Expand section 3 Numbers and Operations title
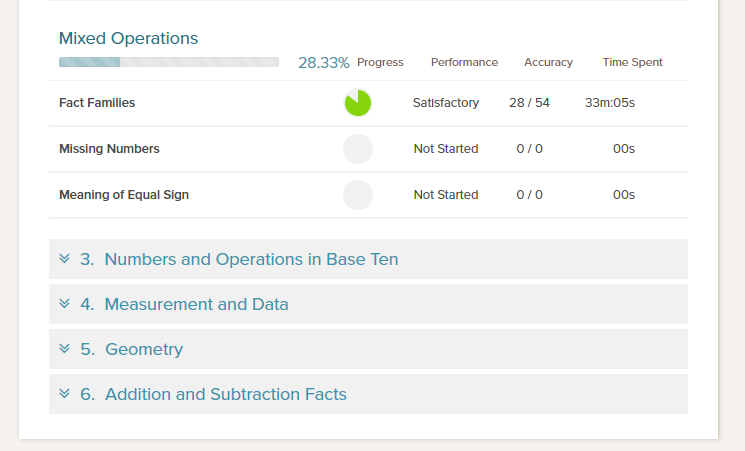The image size is (745, 451). (x=239, y=259)
